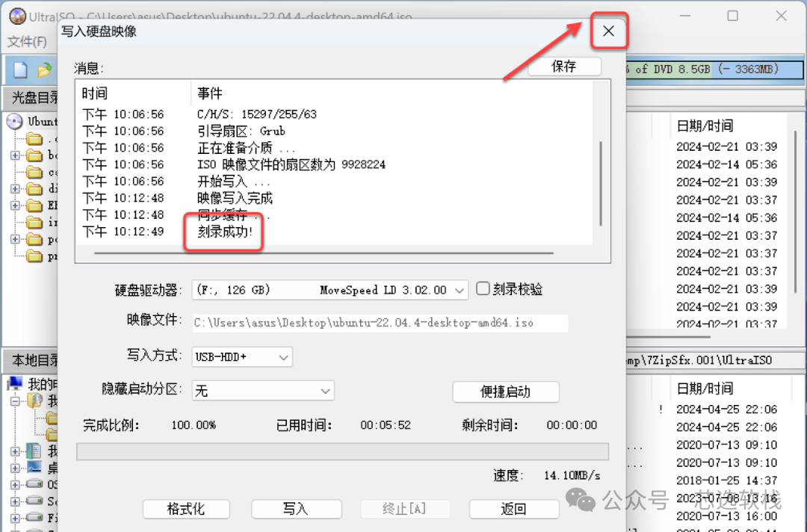Screen dimensions: 807x532
Task: Close the 写入硬盘映像 dialog
Action: [608, 31]
